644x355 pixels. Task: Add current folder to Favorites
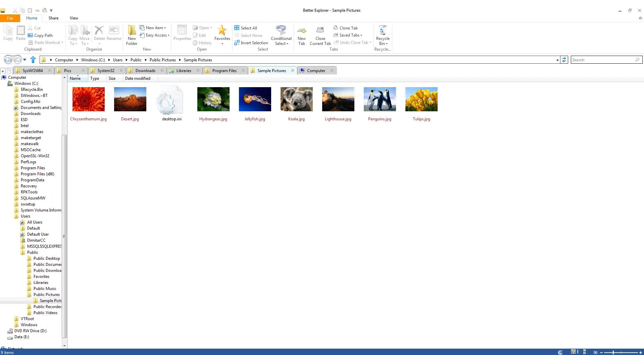pos(222,32)
